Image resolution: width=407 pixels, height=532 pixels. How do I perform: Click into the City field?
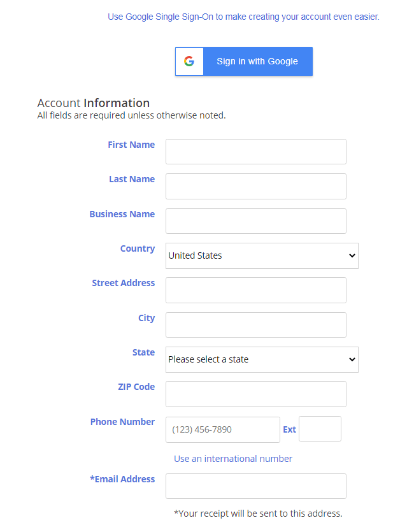coord(255,325)
